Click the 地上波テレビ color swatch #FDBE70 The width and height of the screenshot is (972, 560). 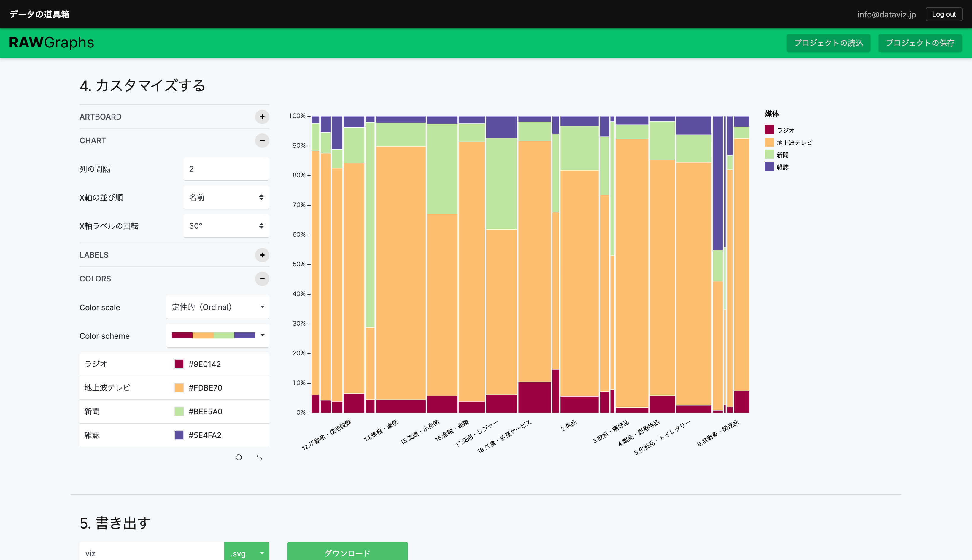coord(179,388)
